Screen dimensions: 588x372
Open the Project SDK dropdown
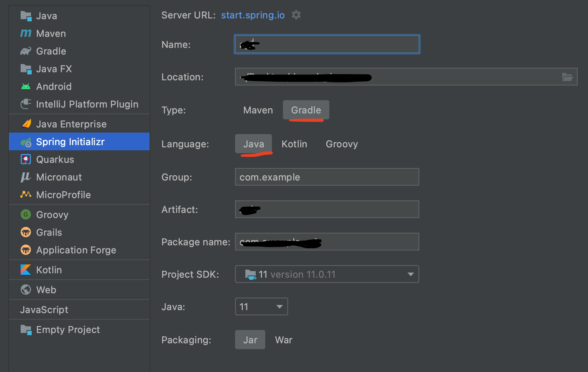(327, 274)
